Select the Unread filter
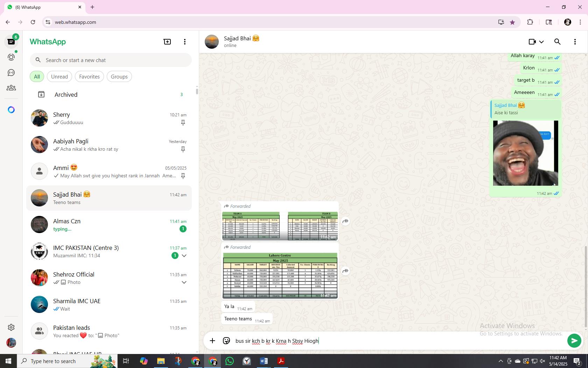 coord(59,77)
